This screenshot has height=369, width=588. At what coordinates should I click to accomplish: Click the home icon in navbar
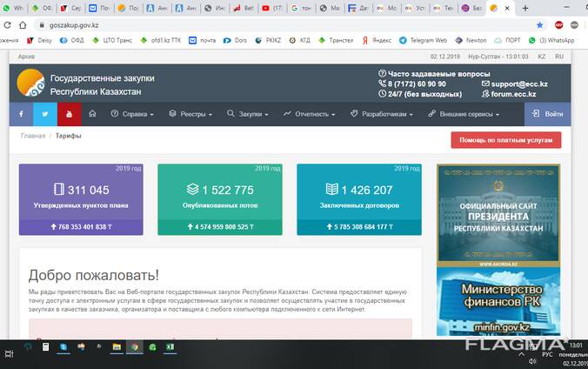92,114
